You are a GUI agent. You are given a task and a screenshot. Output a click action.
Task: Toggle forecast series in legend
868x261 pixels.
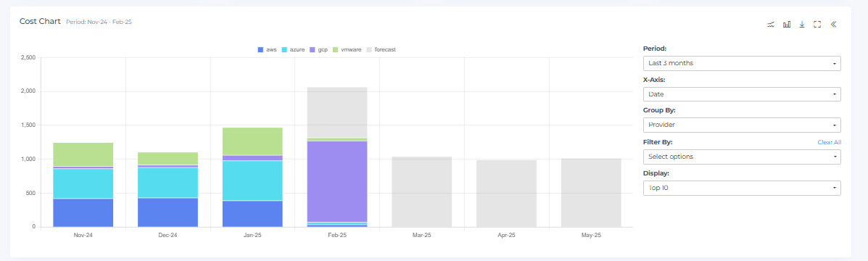pos(381,50)
